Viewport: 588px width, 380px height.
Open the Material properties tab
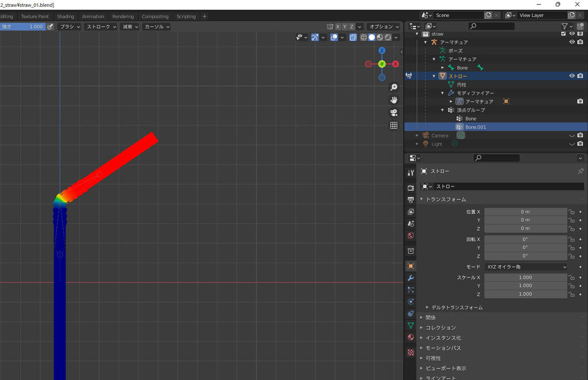(x=411, y=338)
